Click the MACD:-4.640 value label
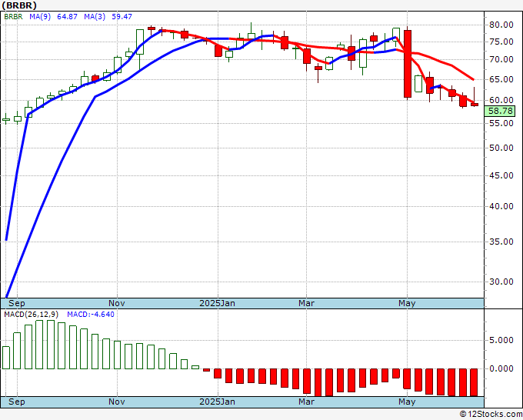The height and width of the screenshot is (420, 523). pos(91,315)
